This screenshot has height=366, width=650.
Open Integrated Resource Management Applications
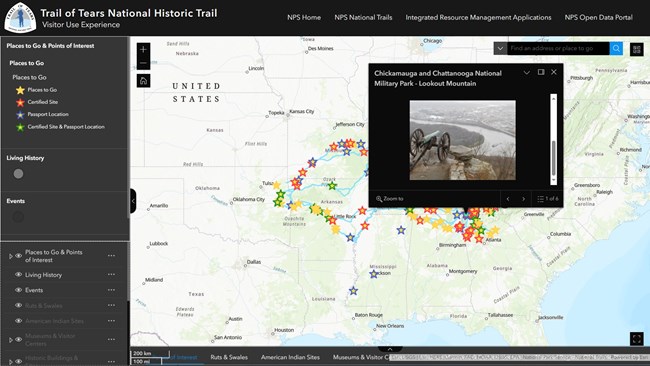click(478, 17)
